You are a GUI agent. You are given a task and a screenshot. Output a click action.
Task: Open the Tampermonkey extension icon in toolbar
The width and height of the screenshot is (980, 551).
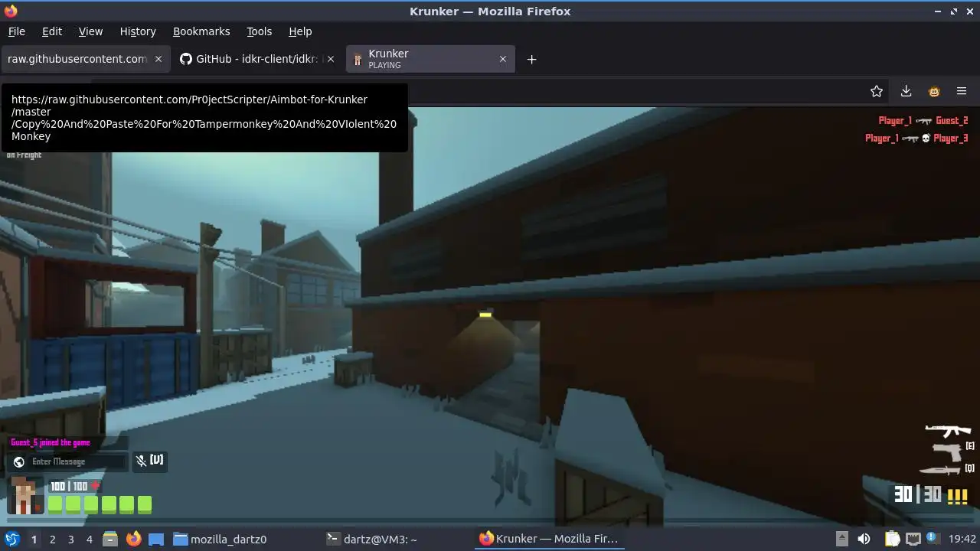(x=934, y=91)
